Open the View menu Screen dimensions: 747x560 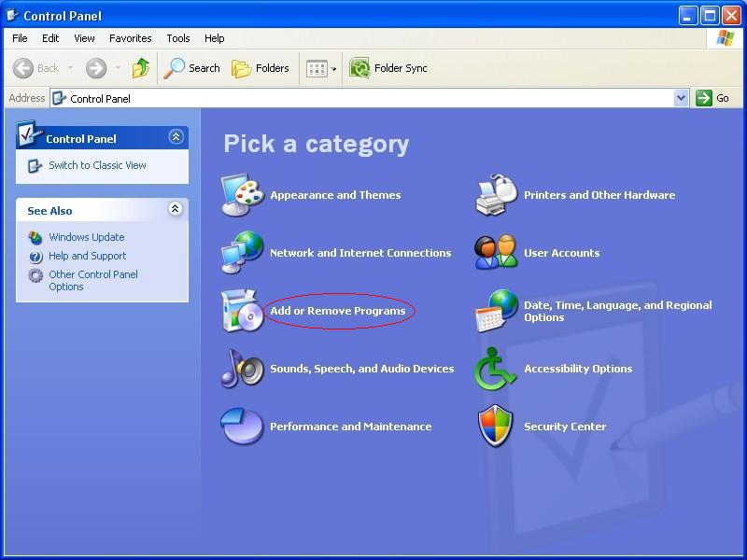(84, 38)
